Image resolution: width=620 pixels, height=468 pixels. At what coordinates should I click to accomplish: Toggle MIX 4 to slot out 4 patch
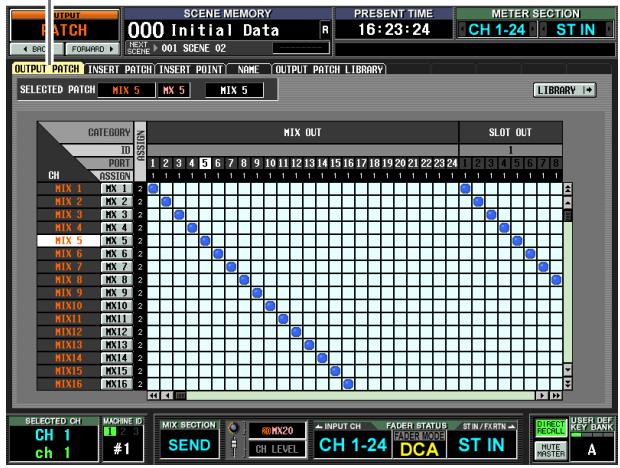[x=504, y=228]
